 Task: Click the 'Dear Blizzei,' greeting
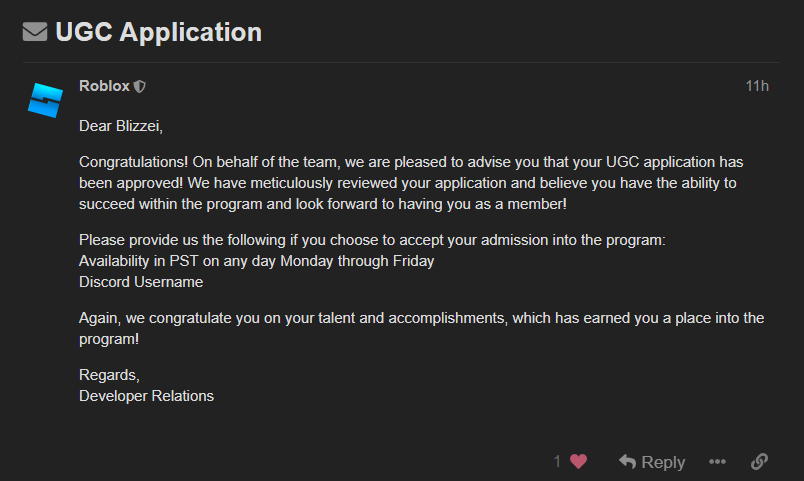[120, 126]
